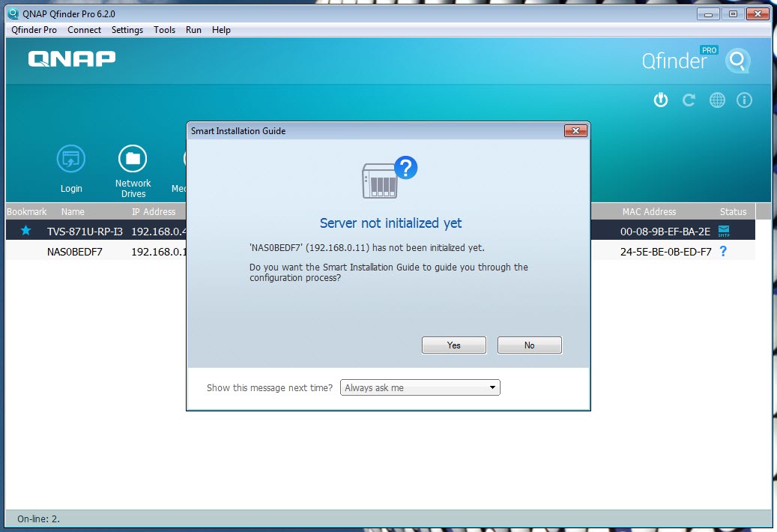Screen dimensions: 777x532
Task: Select the NAS0BEDF7 device name
Action: [75, 252]
